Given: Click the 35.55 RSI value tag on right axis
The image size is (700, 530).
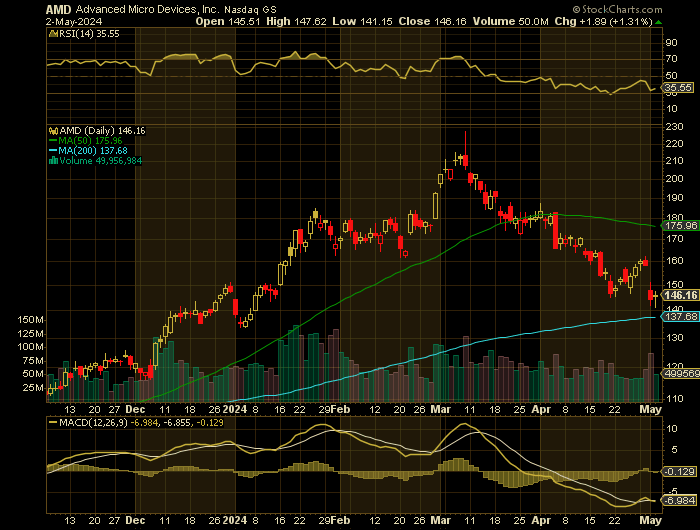Looking at the screenshot, I should pyautogui.click(x=679, y=88).
